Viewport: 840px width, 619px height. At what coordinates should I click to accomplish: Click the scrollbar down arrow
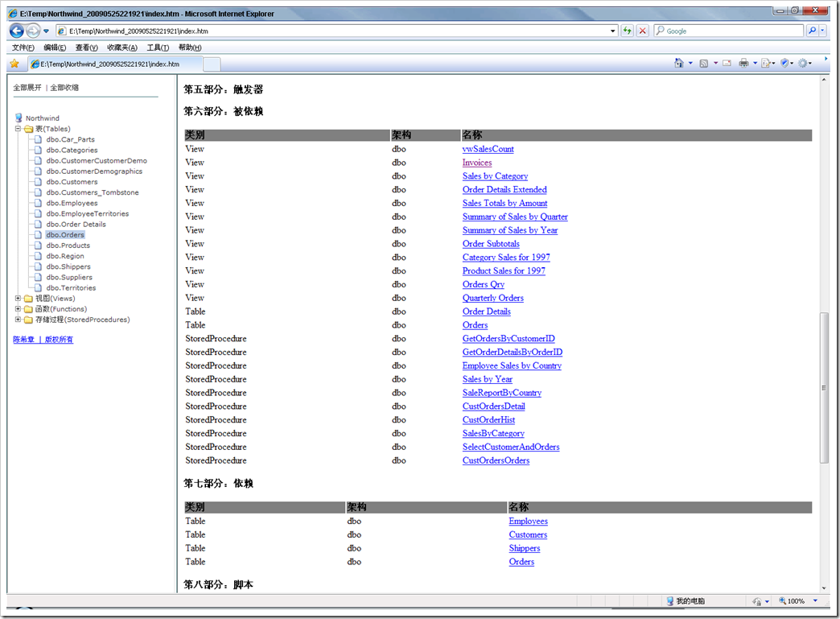coord(824,588)
